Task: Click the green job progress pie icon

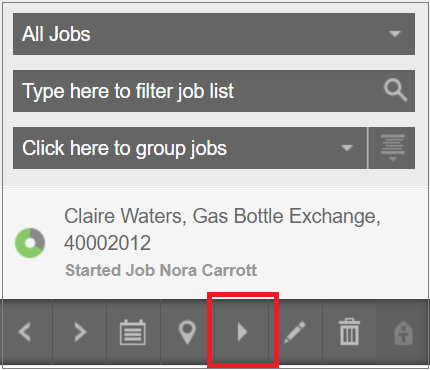Action: pos(30,243)
